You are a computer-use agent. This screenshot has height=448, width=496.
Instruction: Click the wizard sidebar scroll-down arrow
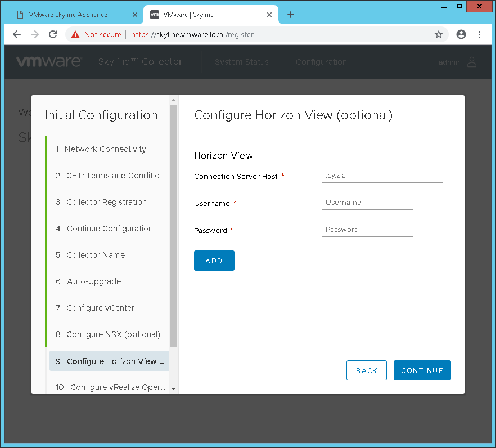pyautogui.click(x=173, y=388)
